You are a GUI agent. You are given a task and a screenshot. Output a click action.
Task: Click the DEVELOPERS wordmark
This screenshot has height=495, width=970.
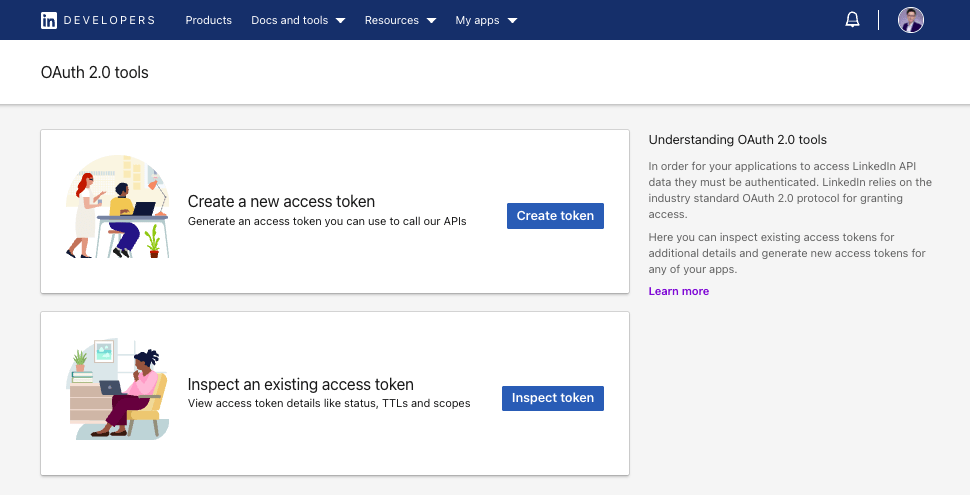coord(109,20)
